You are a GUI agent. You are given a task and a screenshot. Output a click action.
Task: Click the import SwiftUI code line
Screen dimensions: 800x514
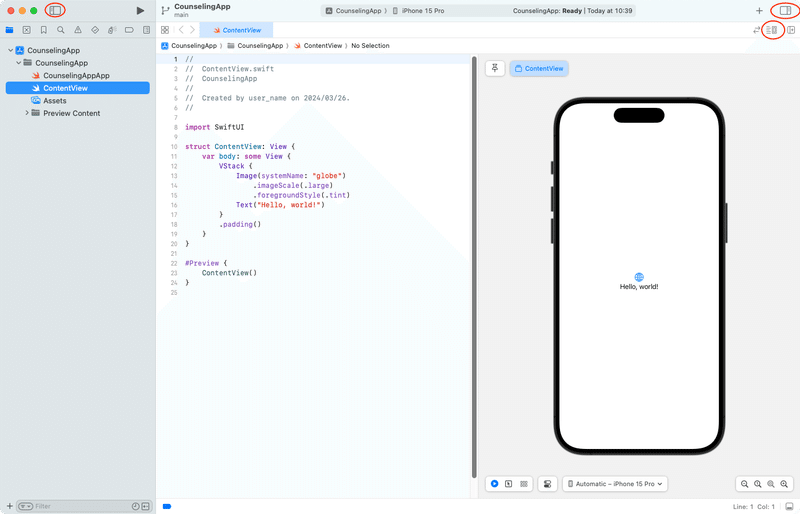[x=214, y=127]
